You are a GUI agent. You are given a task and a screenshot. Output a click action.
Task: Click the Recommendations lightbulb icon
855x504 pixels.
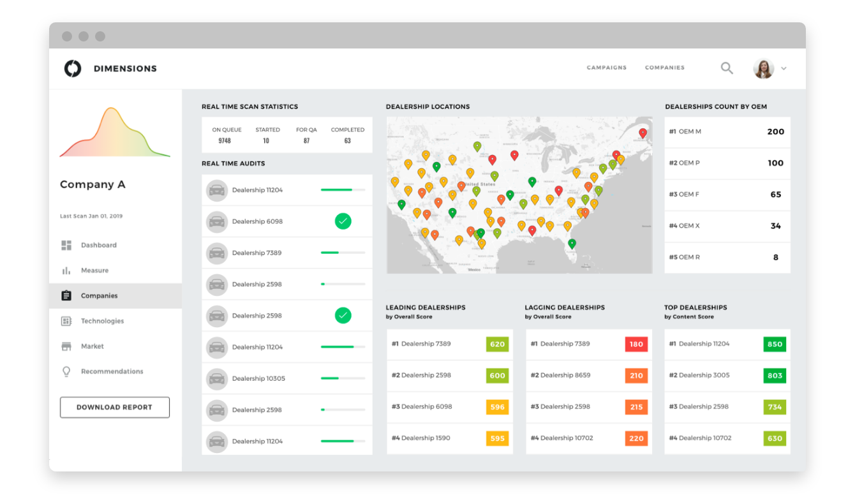66,371
